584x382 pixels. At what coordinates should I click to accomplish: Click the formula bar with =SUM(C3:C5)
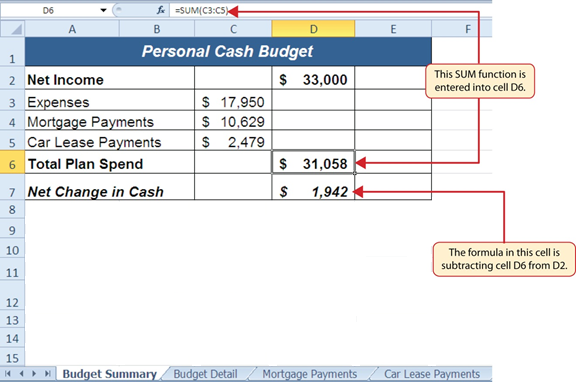(331, 10)
